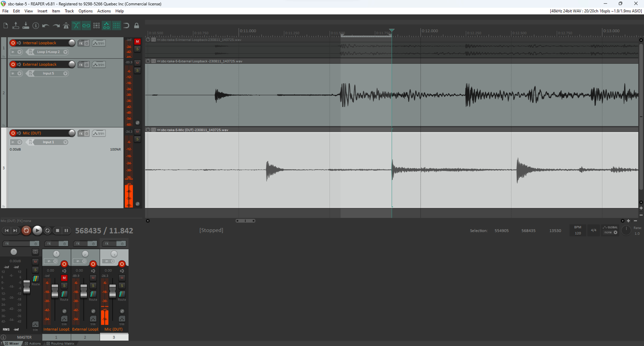Viewport: 644px width, 346px height.
Task: Open Loop 1+Loop 2 input dropdown
Action: [65, 52]
